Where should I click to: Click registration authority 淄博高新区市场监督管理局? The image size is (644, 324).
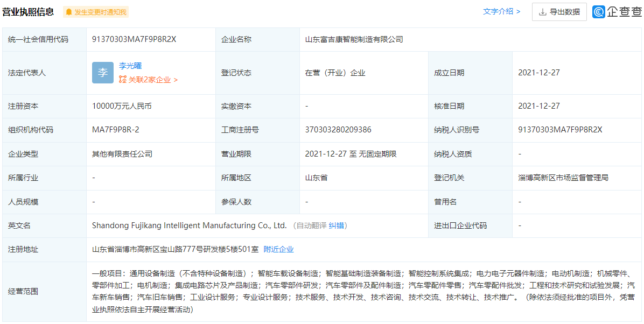tap(563, 178)
